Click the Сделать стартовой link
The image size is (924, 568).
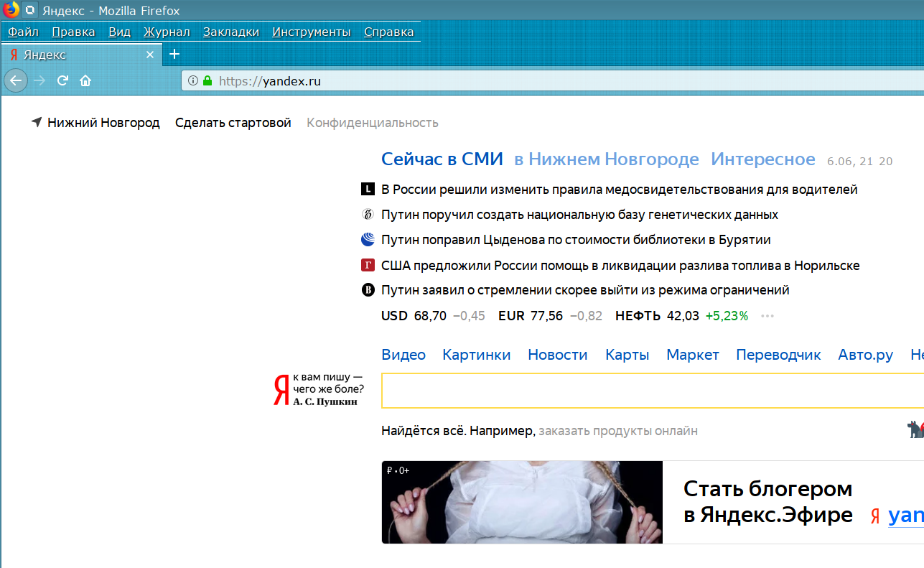click(x=233, y=123)
